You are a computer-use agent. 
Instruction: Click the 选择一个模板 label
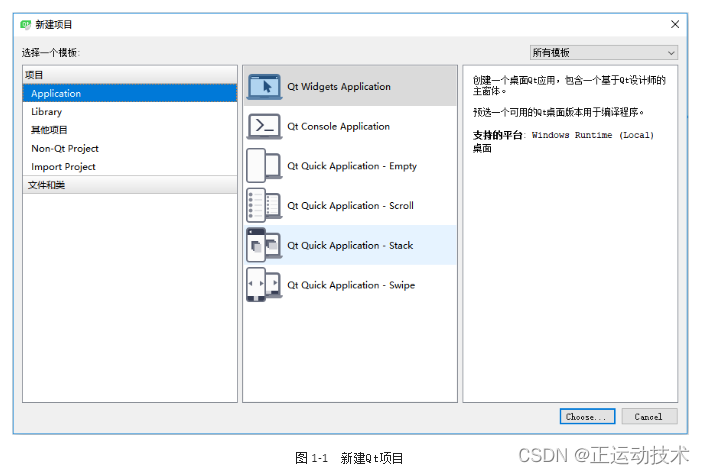51,53
